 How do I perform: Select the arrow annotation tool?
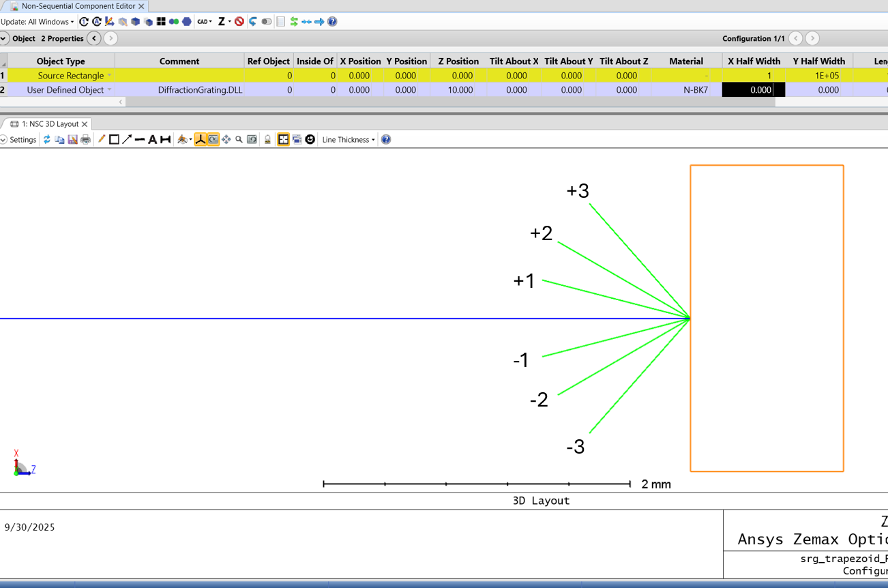[127, 140]
